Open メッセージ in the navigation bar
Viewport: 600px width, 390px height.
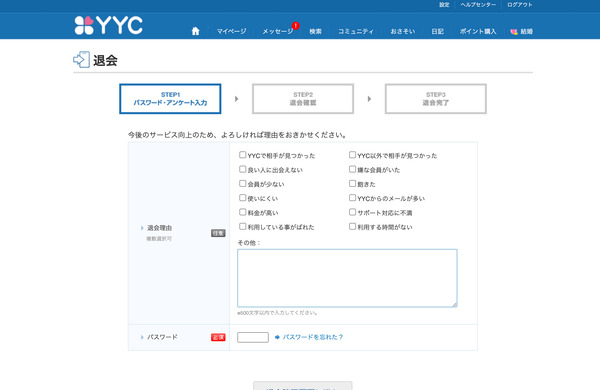(x=277, y=31)
